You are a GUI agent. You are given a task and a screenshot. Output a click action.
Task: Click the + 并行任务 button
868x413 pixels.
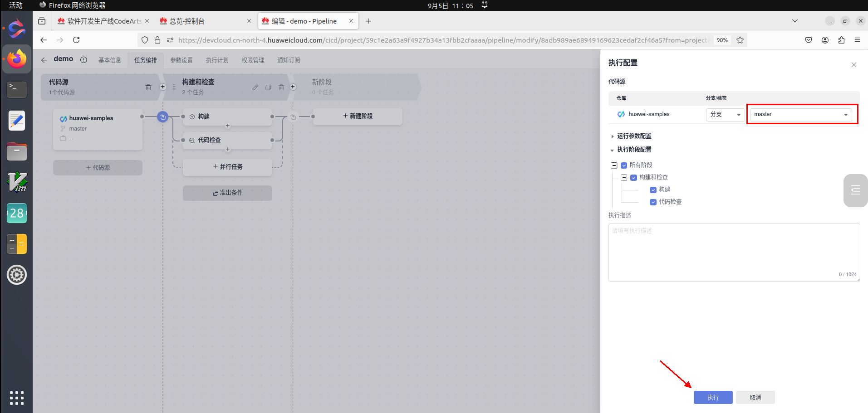point(227,167)
